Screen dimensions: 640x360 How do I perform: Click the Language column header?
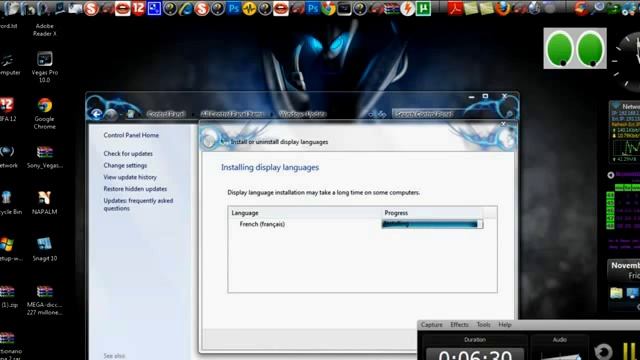point(304,213)
